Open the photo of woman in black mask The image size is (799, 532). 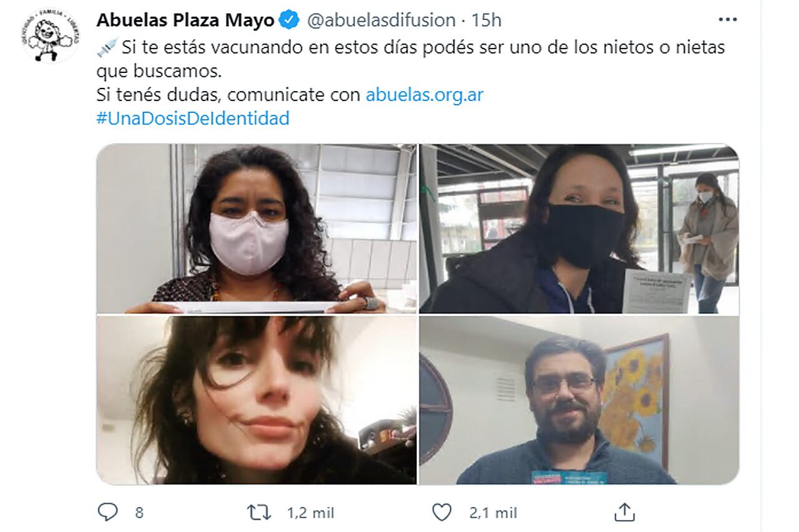(579, 228)
